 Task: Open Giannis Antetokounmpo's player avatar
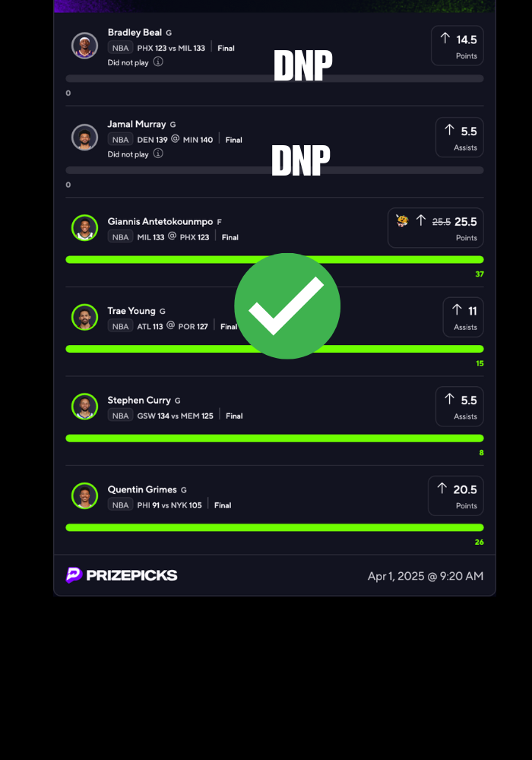click(85, 228)
